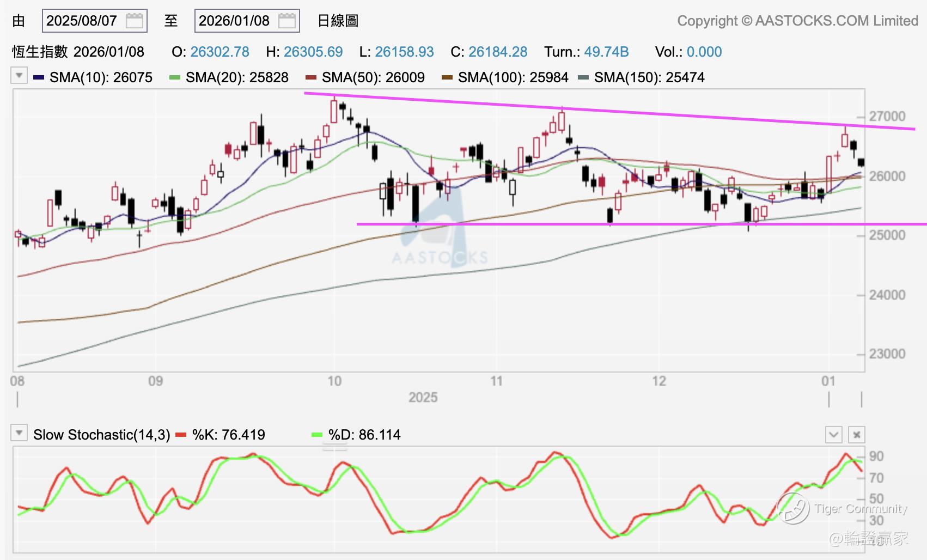Click the Copyright AASTOCKS.COM Limited text
927x560 pixels.
(x=798, y=21)
